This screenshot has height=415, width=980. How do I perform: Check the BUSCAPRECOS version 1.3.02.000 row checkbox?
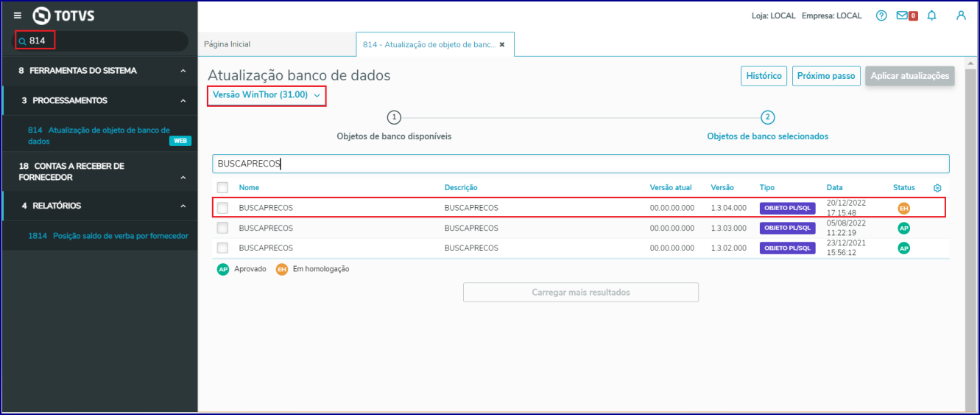pyautogui.click(x=222, y=248)
